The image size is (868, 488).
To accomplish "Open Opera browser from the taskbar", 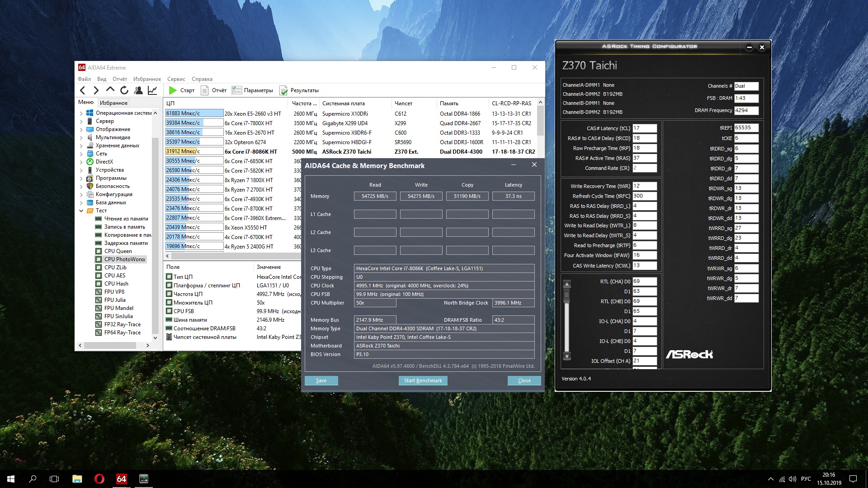I will pos(99,479).
